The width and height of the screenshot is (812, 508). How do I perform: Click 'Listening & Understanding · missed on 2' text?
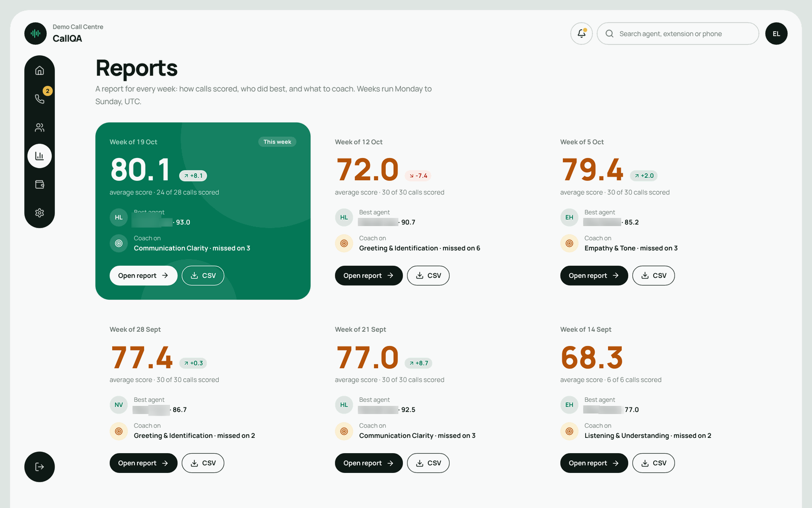(648, 435)
